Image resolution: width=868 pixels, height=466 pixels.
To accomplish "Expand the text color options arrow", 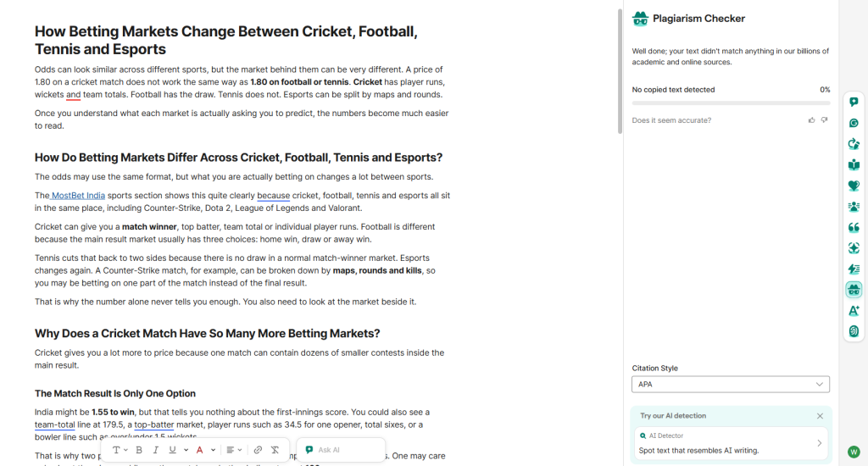I will [213, 450].
